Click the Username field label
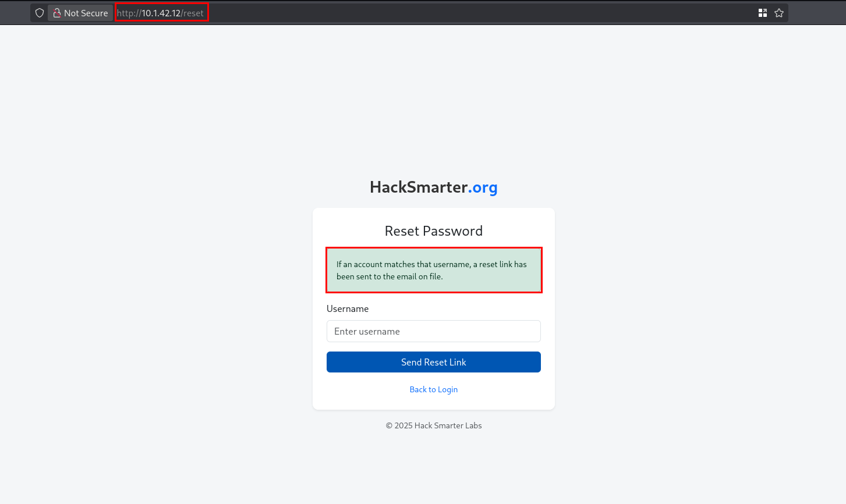Screen dimensions: 846x504 (348, 308)
